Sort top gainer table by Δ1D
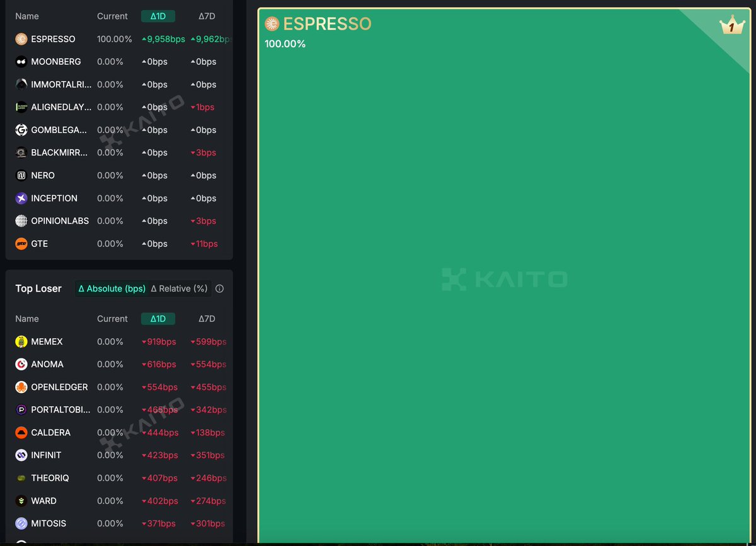Viewport: 756px width, 546px height. (157, 16)
